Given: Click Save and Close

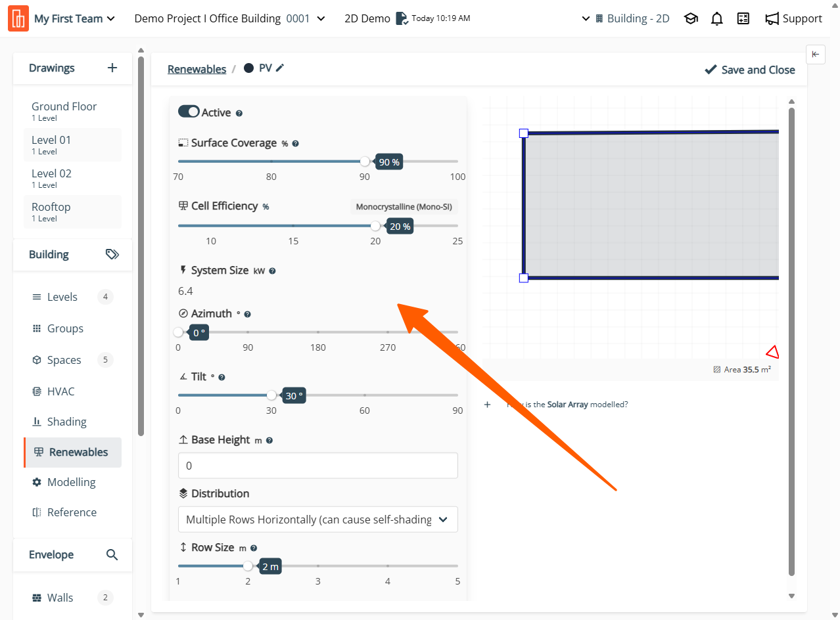Looking at the screenshot, I should click(x=750, y=70).
